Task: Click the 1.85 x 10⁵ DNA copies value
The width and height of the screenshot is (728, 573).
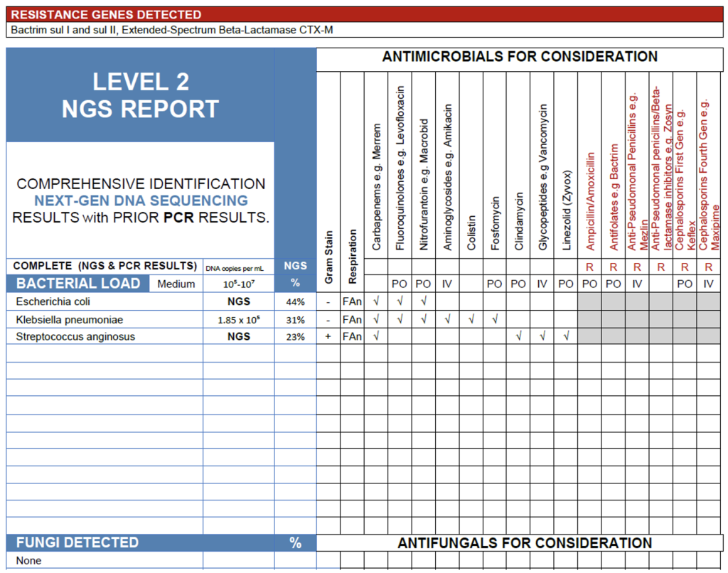Action: click(x=238, y=319)
